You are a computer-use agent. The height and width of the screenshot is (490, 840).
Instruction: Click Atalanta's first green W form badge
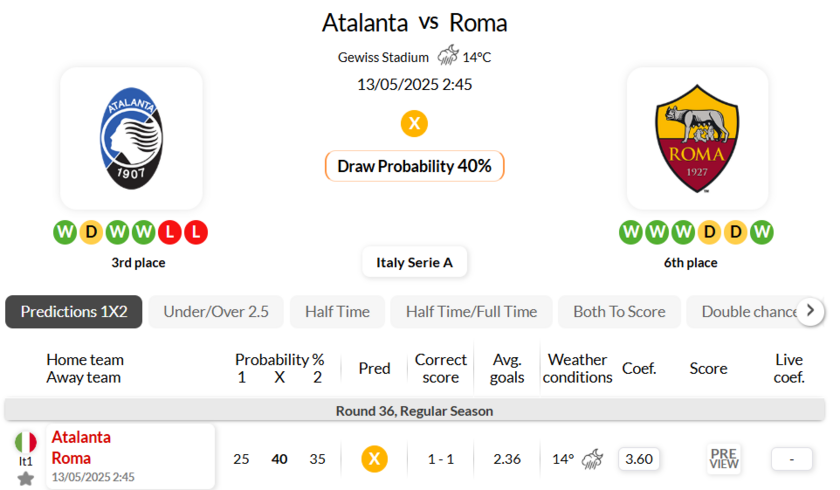click(65, 233)
